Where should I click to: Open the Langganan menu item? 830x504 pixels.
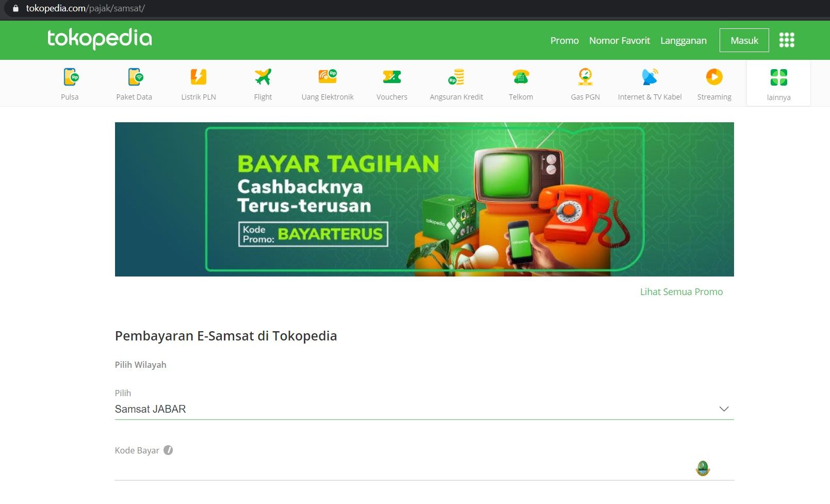683,40
